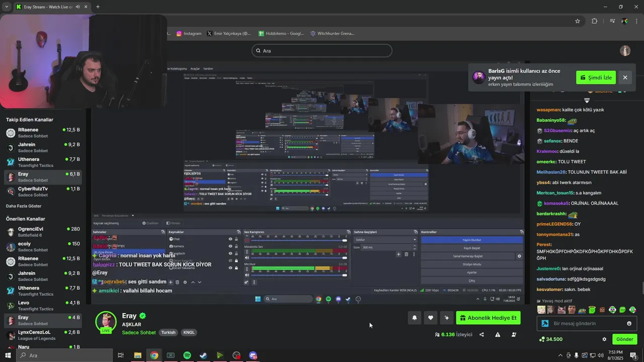Open Jahrein under Takip Edilen Kanallar
Viewport: 644px width, 362px height.
tap(43, 147)
